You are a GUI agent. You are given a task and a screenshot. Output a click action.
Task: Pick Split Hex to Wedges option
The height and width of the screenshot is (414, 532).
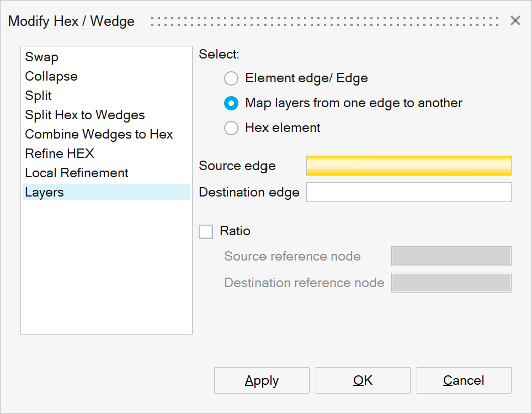pos(85,115)
